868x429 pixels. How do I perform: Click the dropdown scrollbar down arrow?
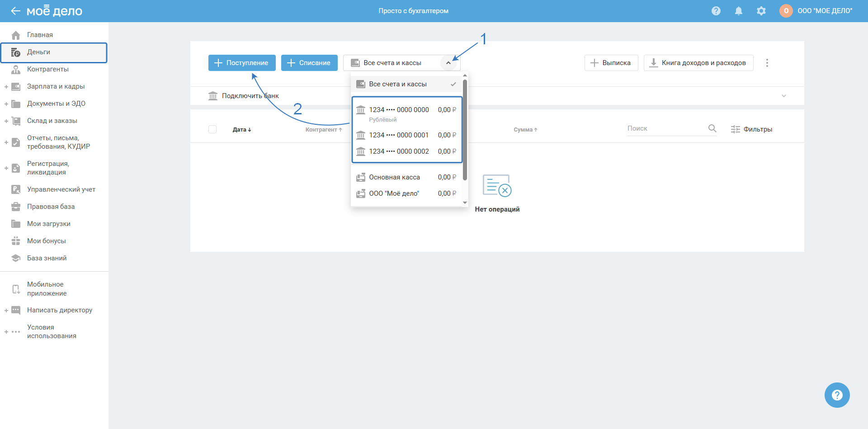(x=465, y=203)
